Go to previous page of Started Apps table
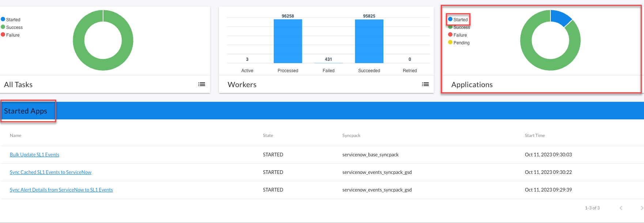The height and width of the screenshot is (223, 644). click(621, 208)
